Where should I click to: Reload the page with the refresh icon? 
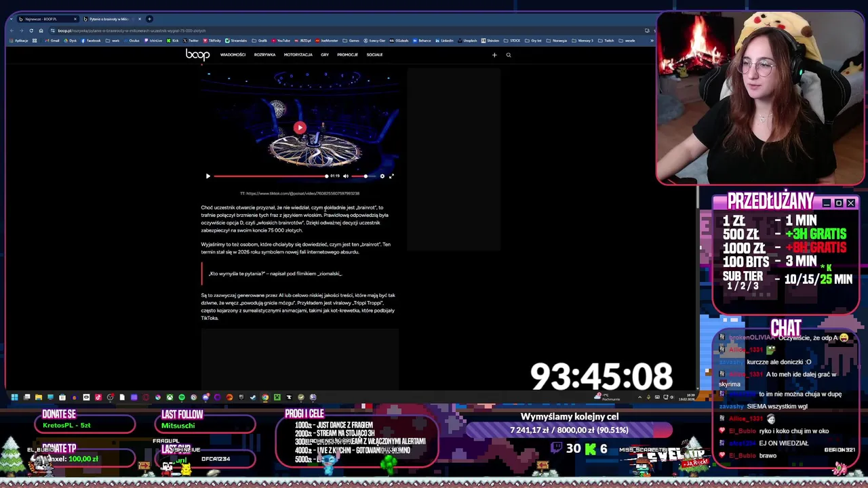(31, 30)
